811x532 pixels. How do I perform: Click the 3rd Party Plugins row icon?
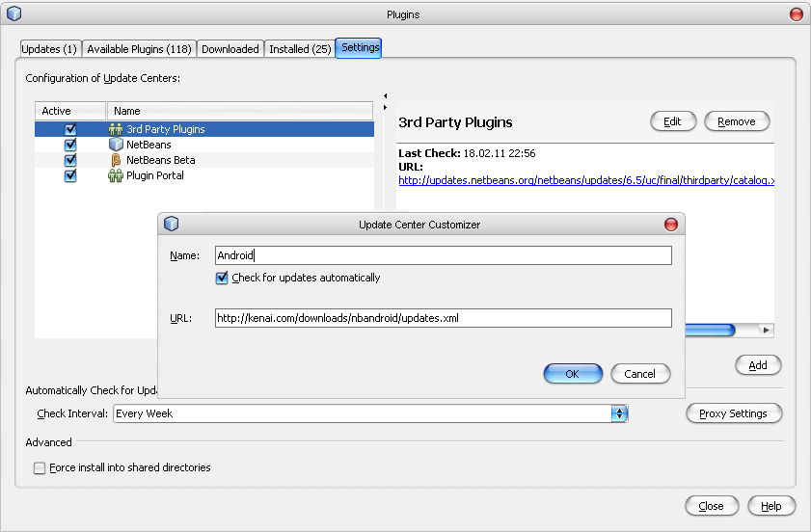tap(116, 129)
